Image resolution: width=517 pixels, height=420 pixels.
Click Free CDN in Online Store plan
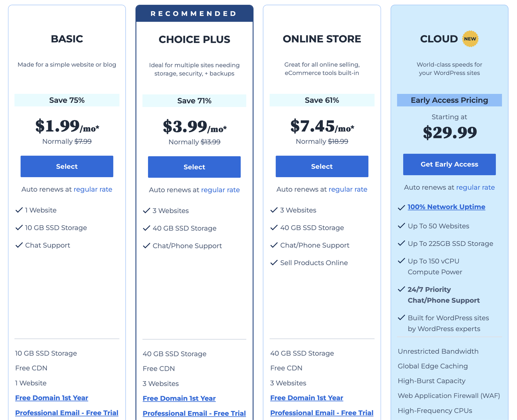click(x=286, y=368)
